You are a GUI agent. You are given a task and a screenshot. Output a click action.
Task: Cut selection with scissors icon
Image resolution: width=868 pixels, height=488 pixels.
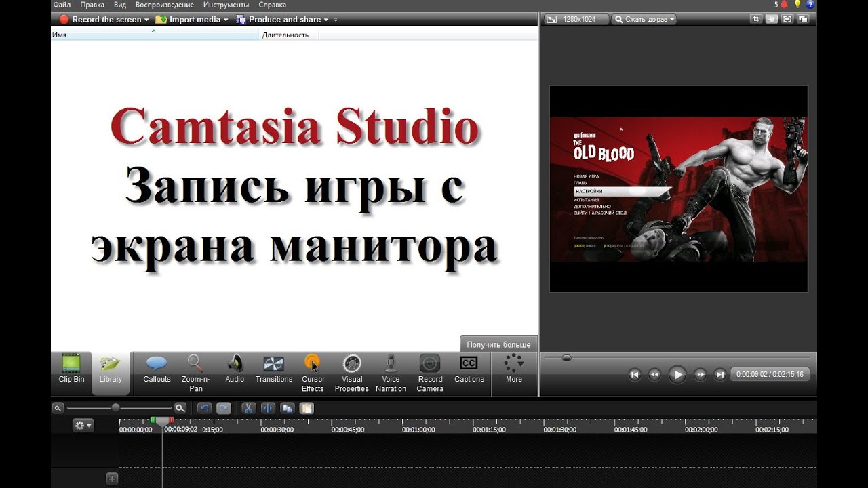pos(249,408)
